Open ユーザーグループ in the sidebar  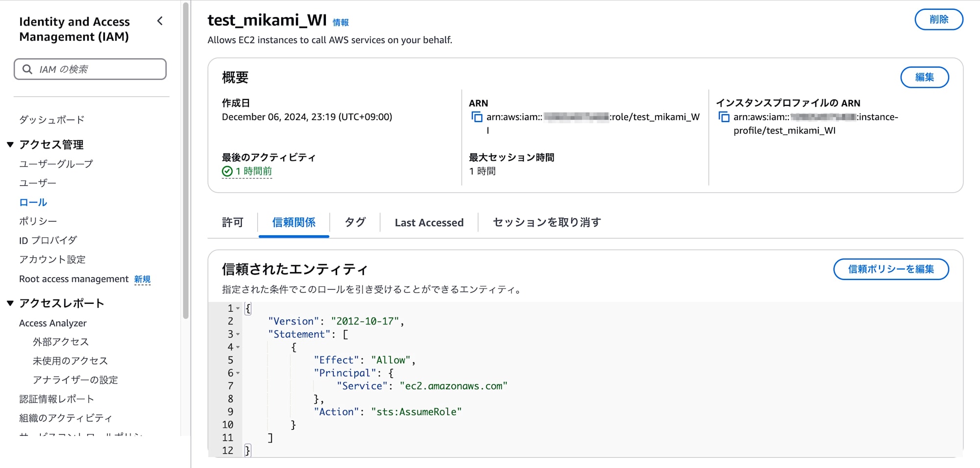(x=56, y=164)
